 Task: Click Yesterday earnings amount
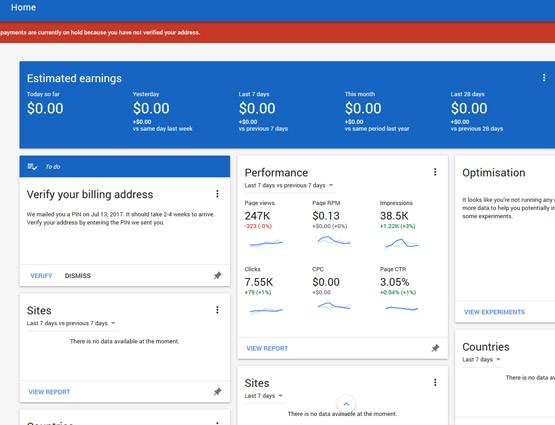pyautogui.click(x=151, y=108)
